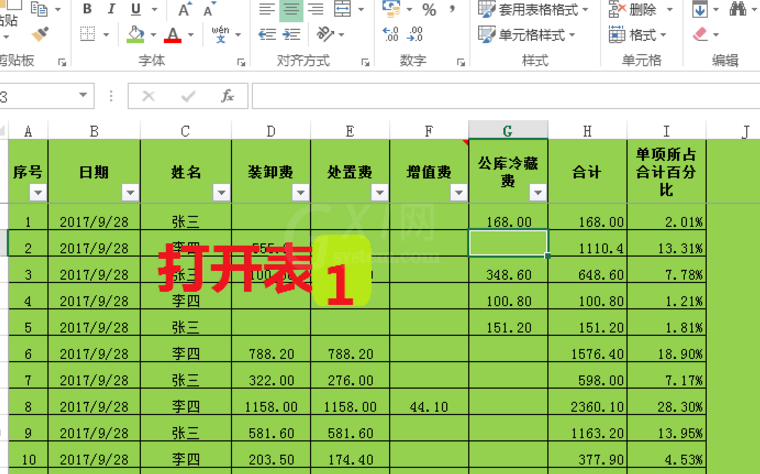This screenshot has height=474, width=760.
Task: Click the merge and center icon
Action: pos(343,9)
